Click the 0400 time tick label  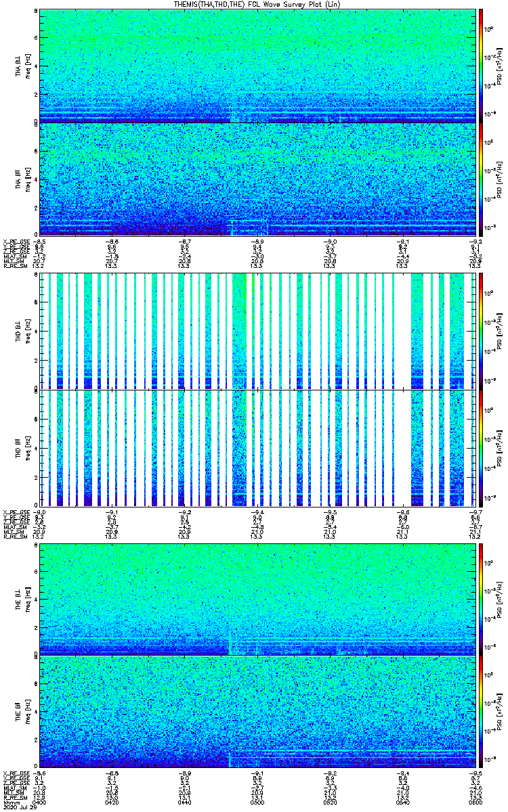click(40, 803)
